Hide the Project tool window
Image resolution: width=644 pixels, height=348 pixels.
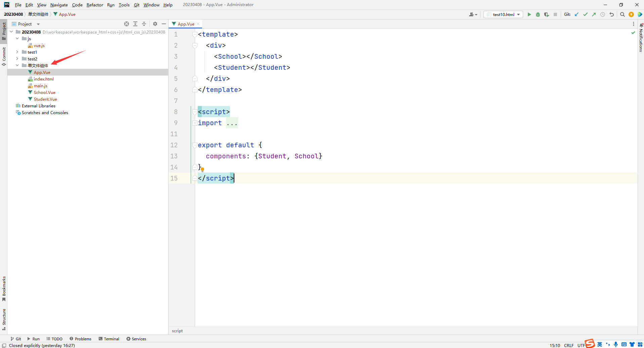click(x=164, y=24)
